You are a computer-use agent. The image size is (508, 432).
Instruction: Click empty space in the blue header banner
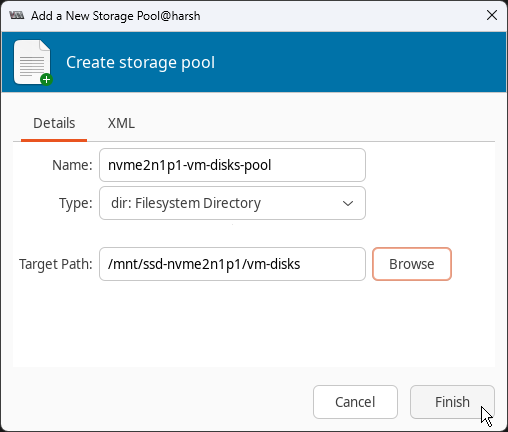click(360, 62)
